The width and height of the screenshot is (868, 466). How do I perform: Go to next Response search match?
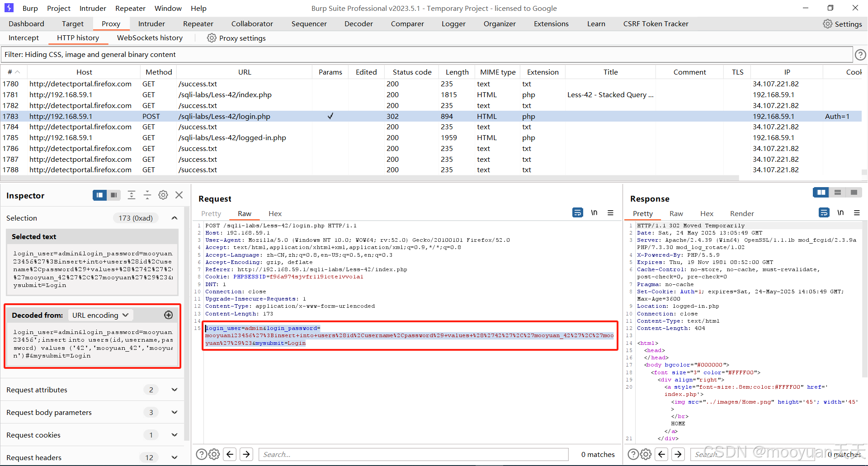[x=678, y=454]
